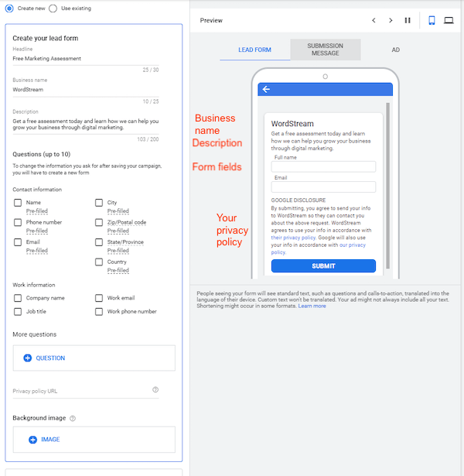This screenshot has height=476, width=464.
Task: Enable the Zip/Postal code checkbox
Action: [x=99, y=222]
